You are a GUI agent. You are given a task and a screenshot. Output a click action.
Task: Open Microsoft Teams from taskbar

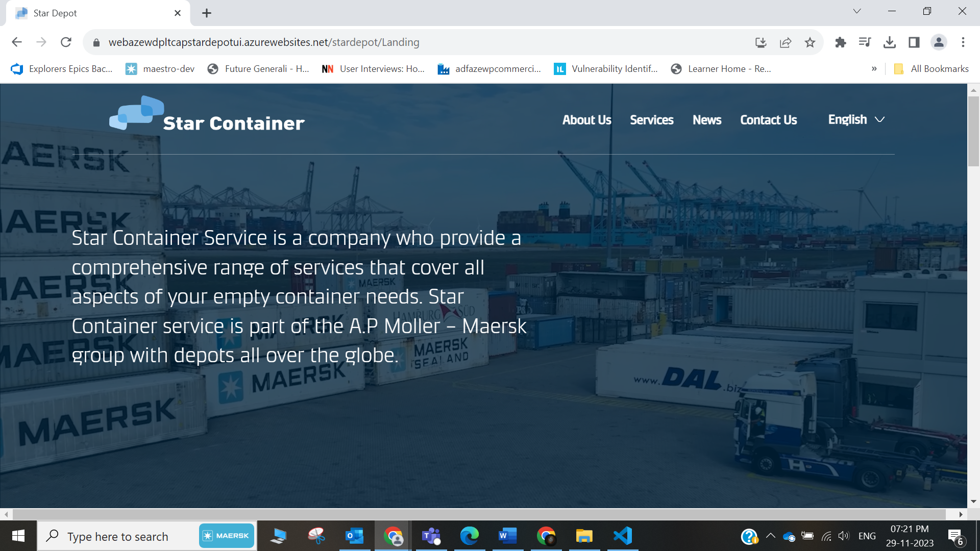click(x=431, y=536)
